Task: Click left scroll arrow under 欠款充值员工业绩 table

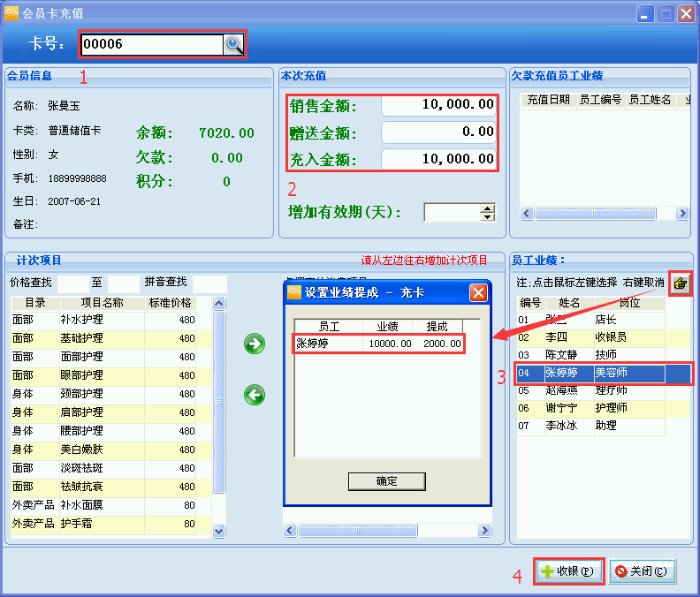Action: click(x=527, y=214)
